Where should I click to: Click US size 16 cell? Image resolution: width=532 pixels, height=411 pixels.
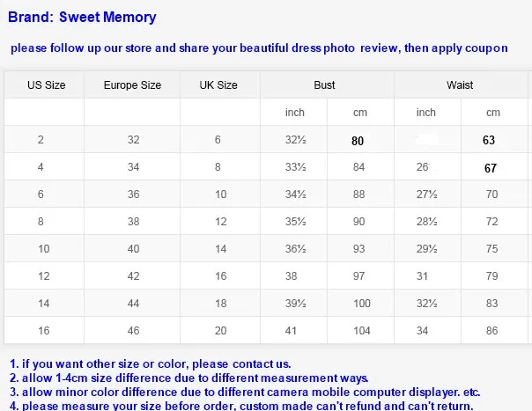click(44, 331)
